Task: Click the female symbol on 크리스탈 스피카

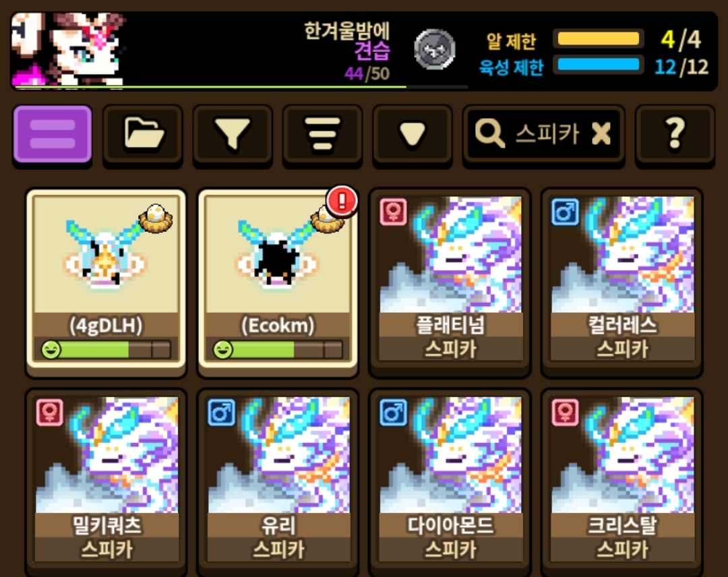Action: (x=565, y=413)
